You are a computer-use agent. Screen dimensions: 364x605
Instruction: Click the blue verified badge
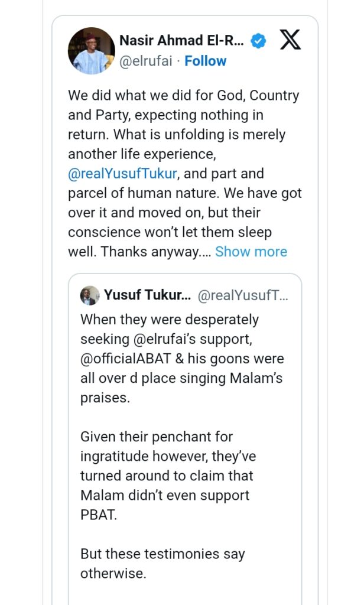[x=258, y=41]
